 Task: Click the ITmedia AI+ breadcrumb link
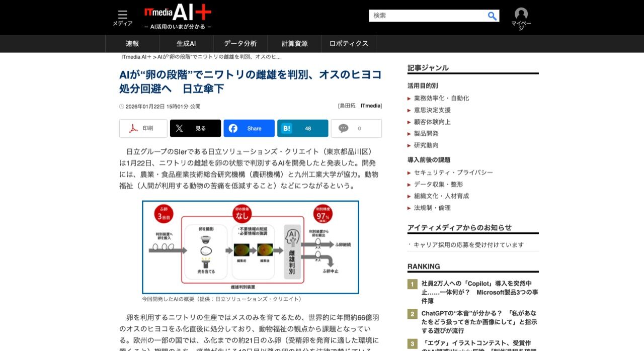tap(136, 57)
